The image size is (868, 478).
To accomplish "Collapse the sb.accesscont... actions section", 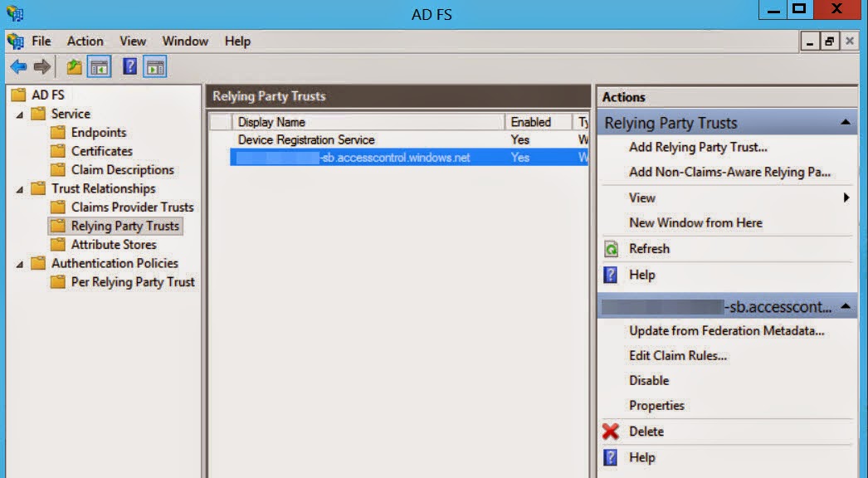I will click(x=846, y=306).
